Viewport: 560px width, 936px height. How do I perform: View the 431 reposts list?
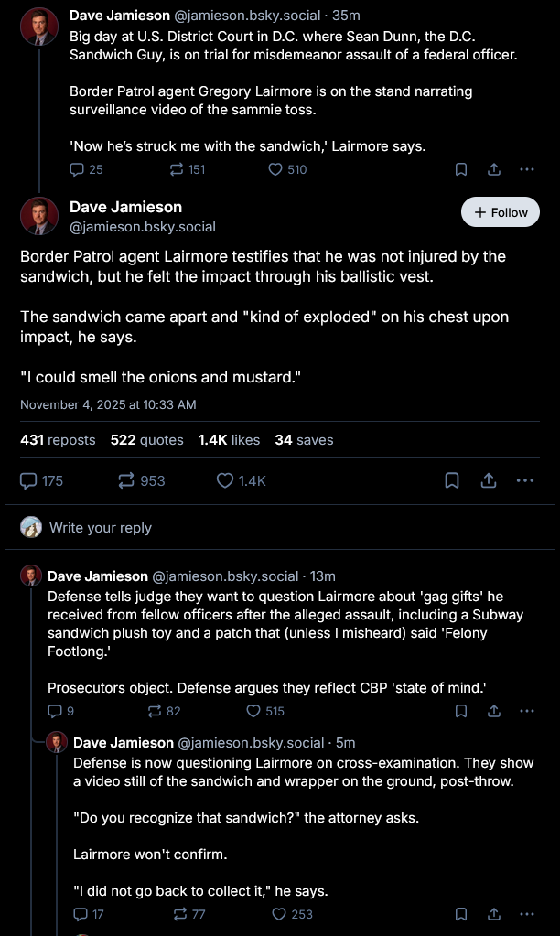[x=58, y=440]
